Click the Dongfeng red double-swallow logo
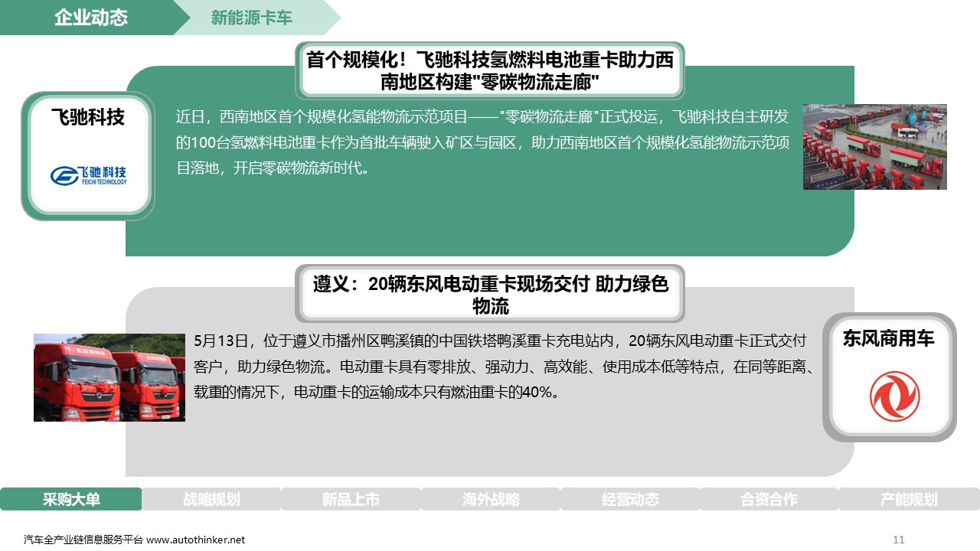 click(x=894, y=396)
